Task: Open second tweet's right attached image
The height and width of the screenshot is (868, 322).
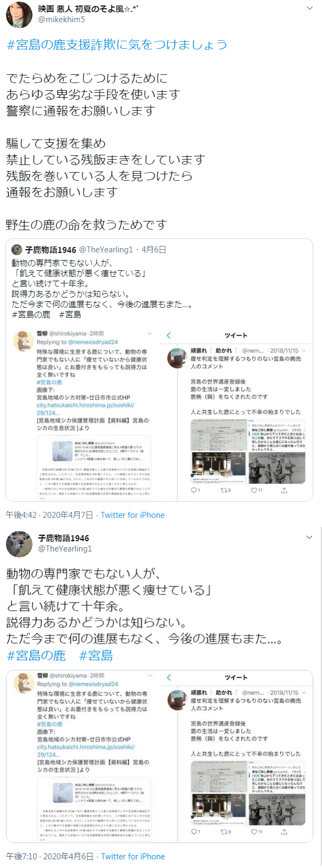Action: click(x=237, y=756)
